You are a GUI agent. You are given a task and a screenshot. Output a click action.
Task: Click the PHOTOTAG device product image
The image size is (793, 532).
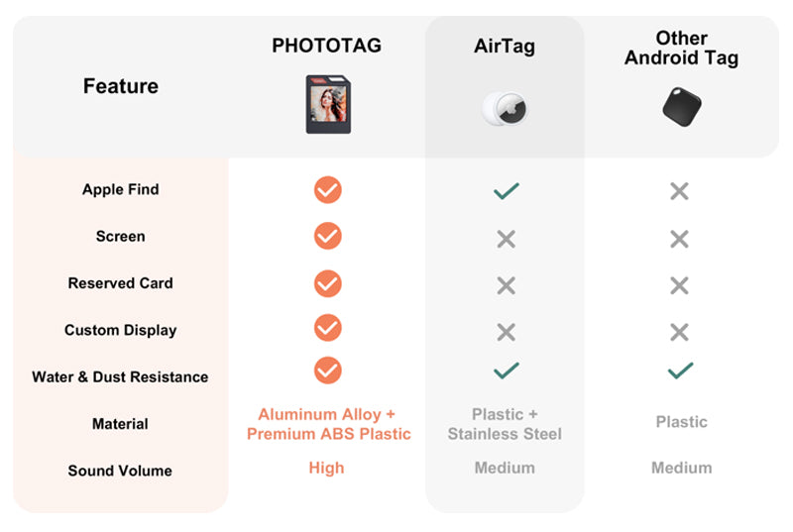coord(328,104)
